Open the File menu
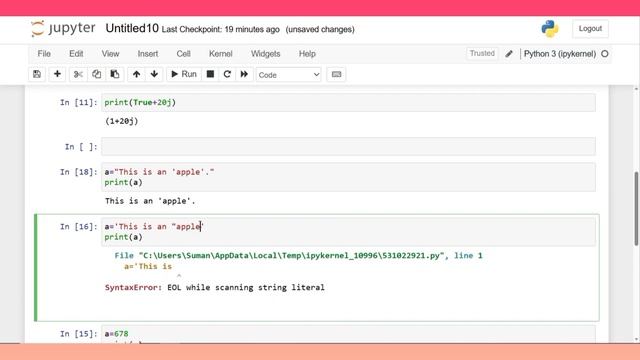Viewport: 640px width, 360px height. point(44,54)
